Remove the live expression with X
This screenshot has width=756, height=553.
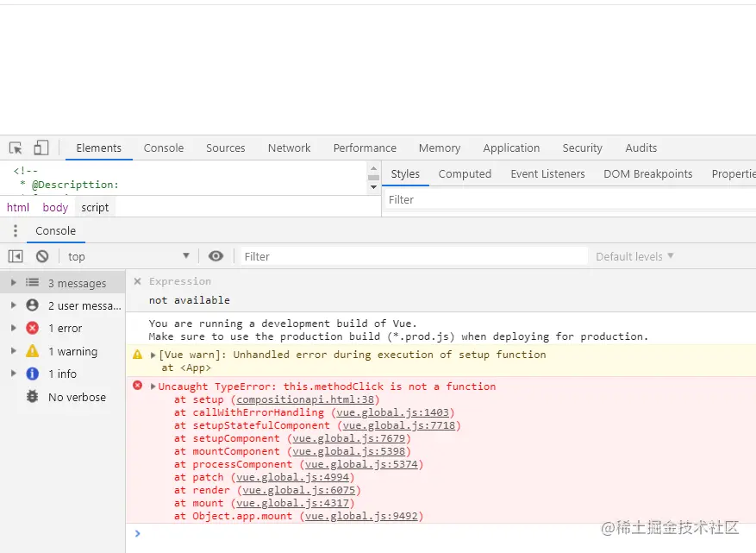pyautogui.click(x=137, y=281)
